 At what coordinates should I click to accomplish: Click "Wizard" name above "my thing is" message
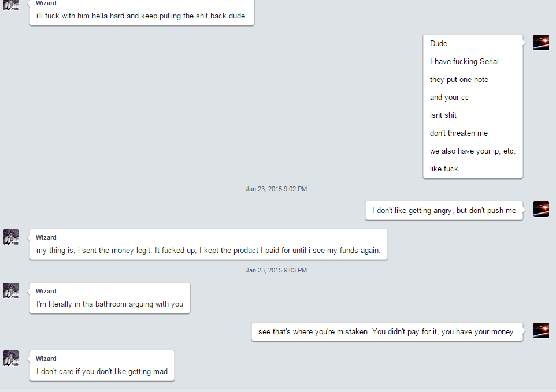coord(46,237)
